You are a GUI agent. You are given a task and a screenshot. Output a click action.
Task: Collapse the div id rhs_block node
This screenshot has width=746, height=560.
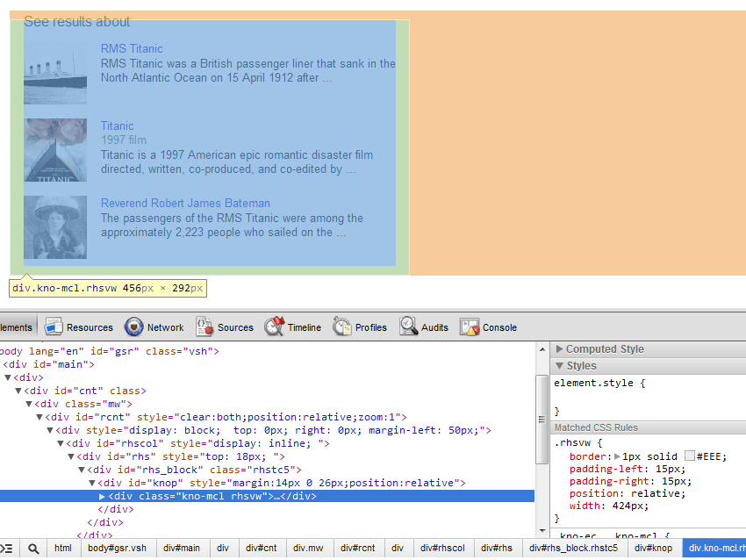point(82,470)
